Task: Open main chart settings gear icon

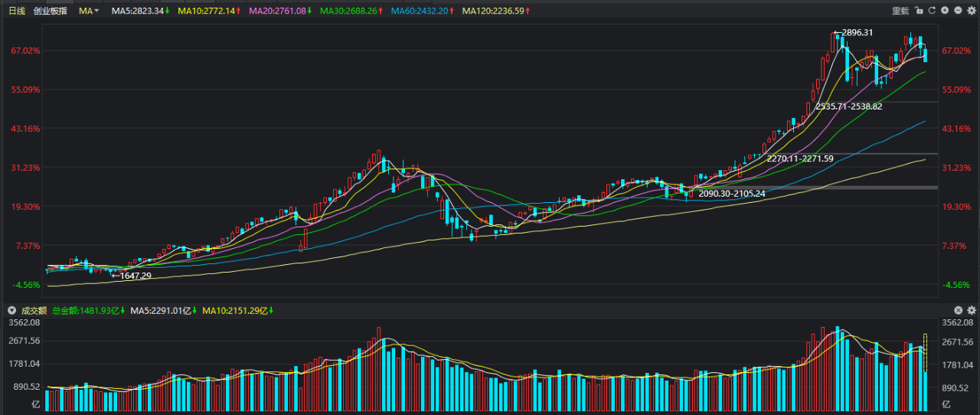Action: tap(972, 10)
